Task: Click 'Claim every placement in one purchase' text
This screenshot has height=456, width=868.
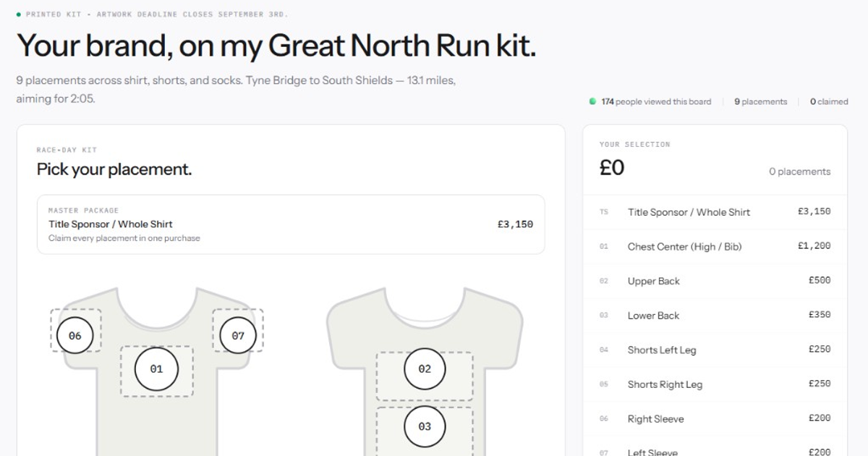Action: [x=124, y=238]
